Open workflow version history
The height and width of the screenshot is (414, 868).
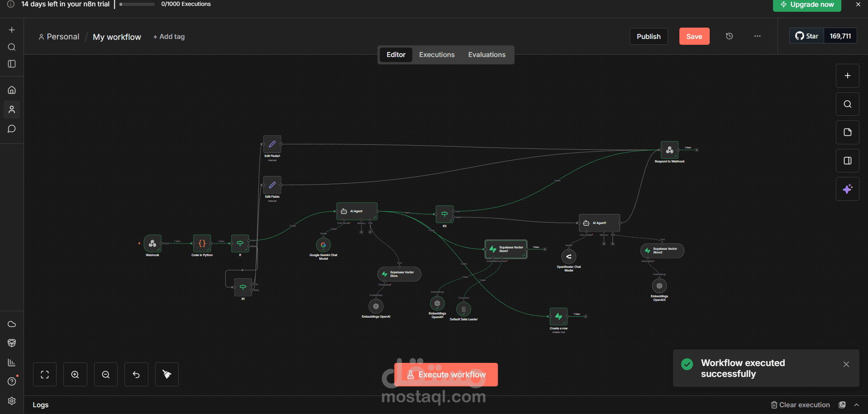coord(730,36)
